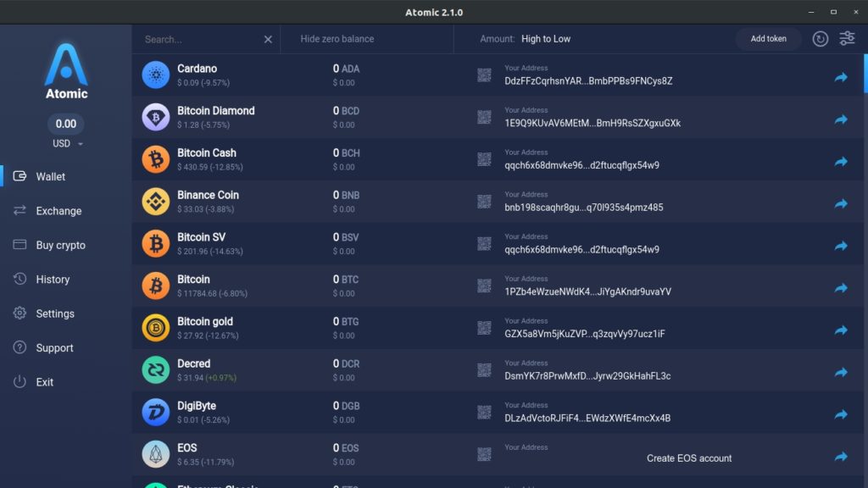Show QR code for Binance Coin address
868x488 pixels.
tap(484, 202)
